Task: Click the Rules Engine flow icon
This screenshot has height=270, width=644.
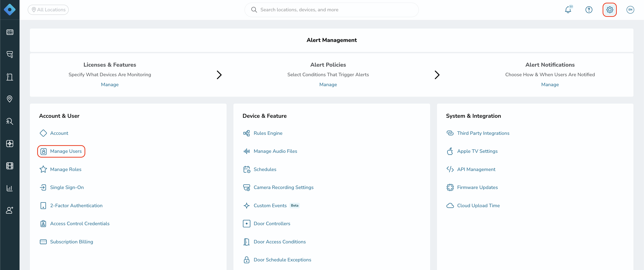Action: [246, 133]
